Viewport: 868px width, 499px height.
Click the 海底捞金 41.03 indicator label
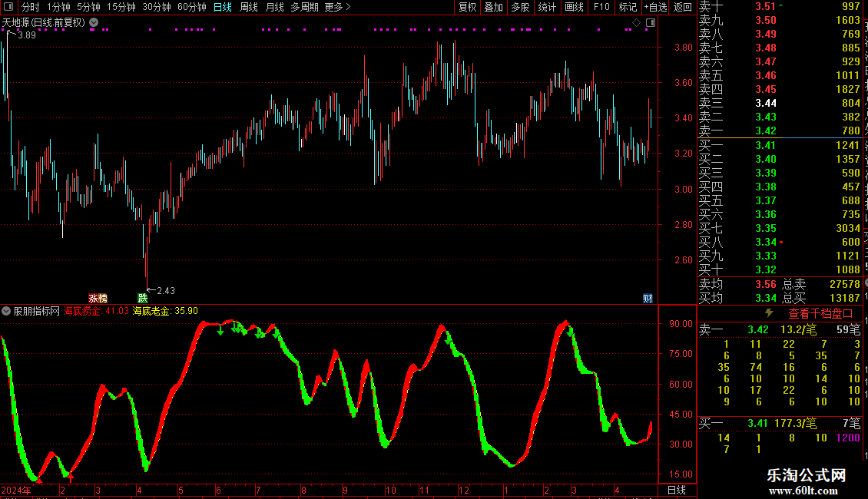tap(96, 311)
